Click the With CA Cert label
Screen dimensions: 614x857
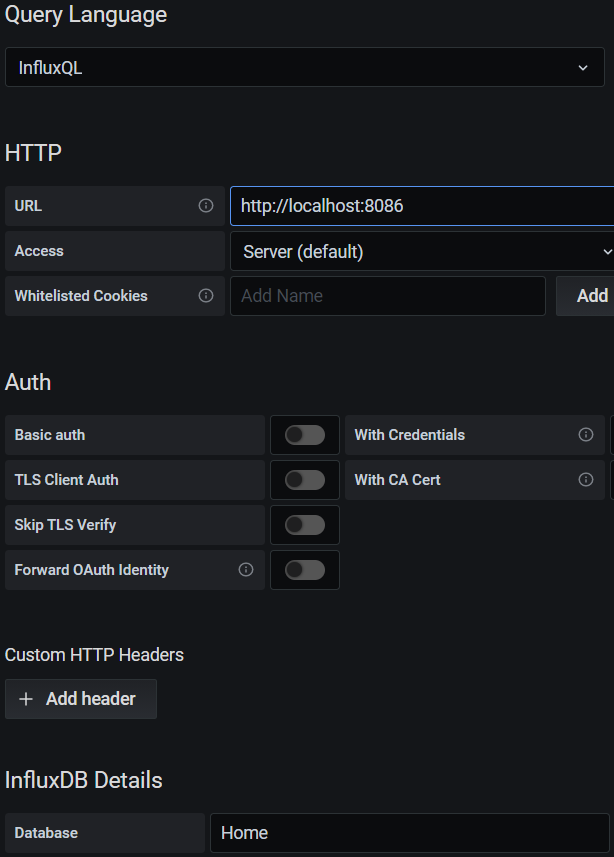coord(397,480)
